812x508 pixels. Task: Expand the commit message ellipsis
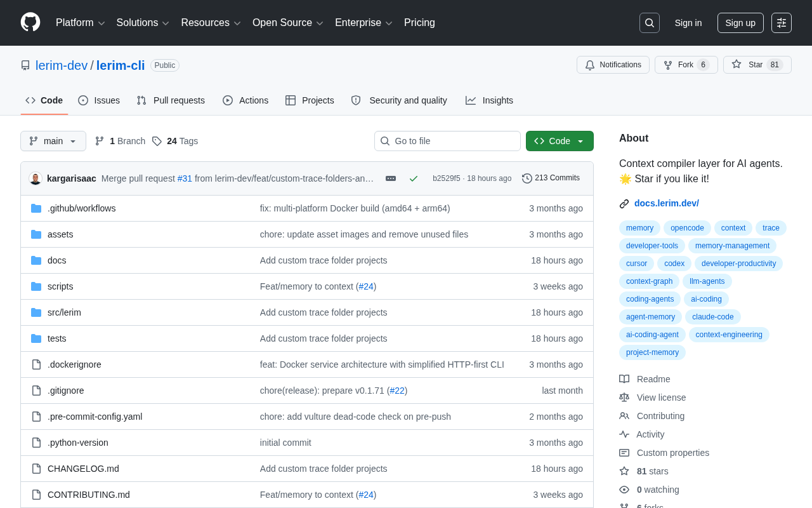[x=391, y=178]
